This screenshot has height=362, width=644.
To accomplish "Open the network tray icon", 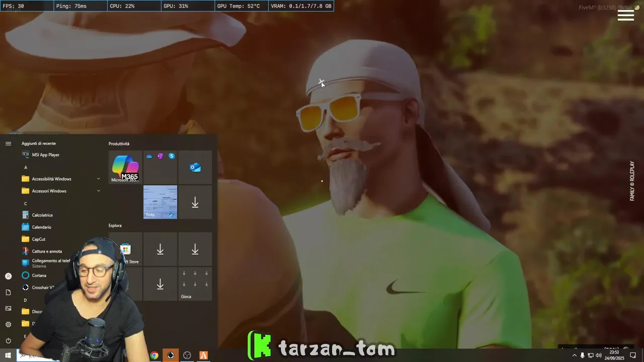I will point(590,355).
